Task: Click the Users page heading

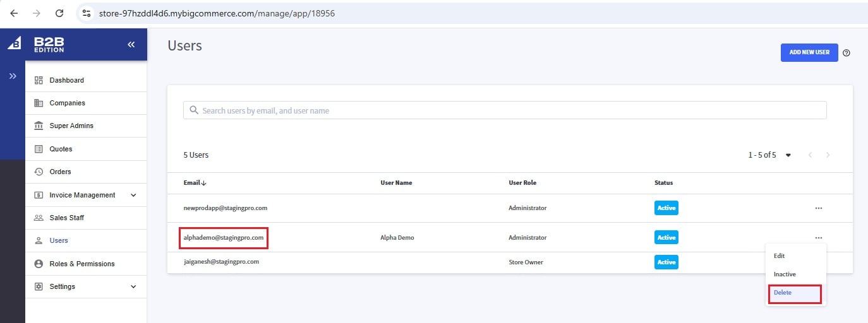Action: [184, 45]
